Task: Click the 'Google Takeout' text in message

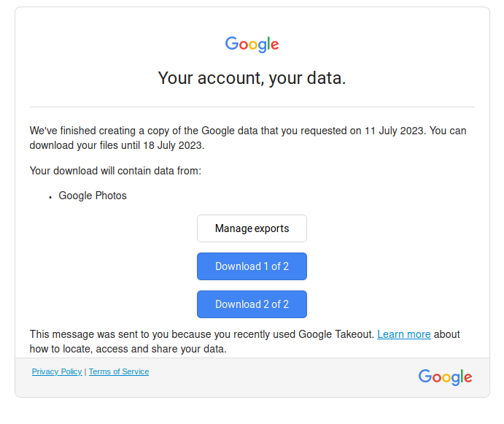Action: (x=336, y=334)
